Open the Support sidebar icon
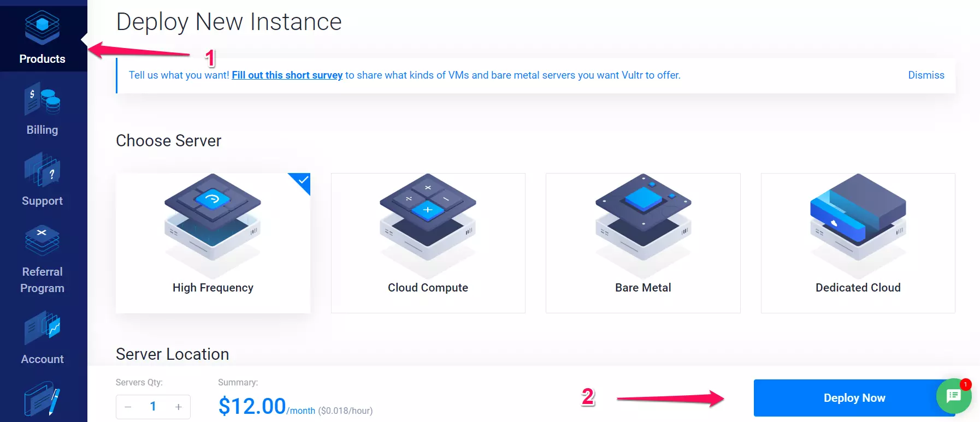The width and height of the screenshot is (980, 422). coord(42,171)
